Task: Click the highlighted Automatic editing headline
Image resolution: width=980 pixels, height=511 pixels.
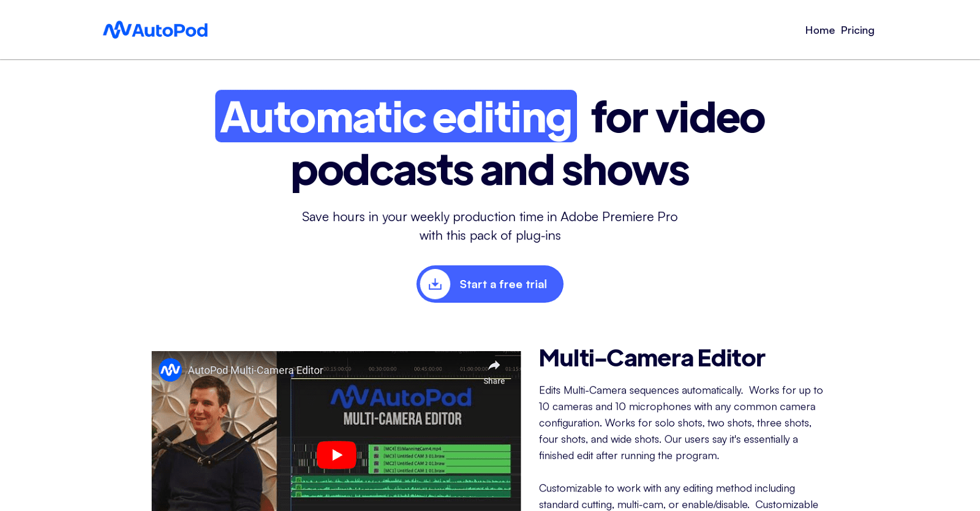Action: [396, 116]
